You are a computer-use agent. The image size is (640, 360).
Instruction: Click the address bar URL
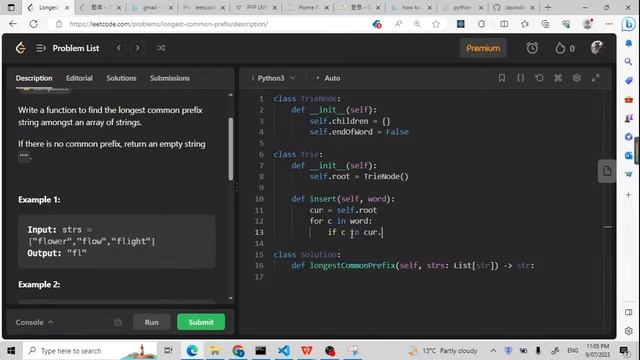[169, 24]
